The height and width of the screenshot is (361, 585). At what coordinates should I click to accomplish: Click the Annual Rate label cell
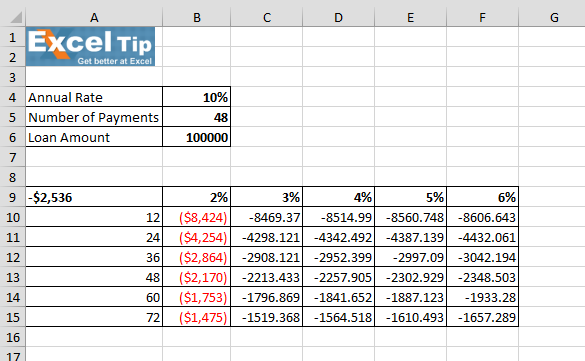coord(94,97)
